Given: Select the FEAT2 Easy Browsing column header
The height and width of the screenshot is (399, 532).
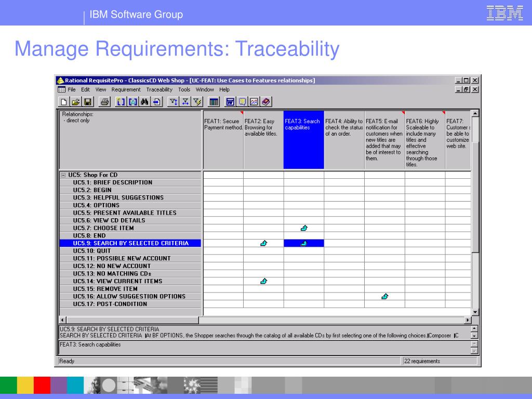Looking at the screenshot, I should click(x=263, y=140).
